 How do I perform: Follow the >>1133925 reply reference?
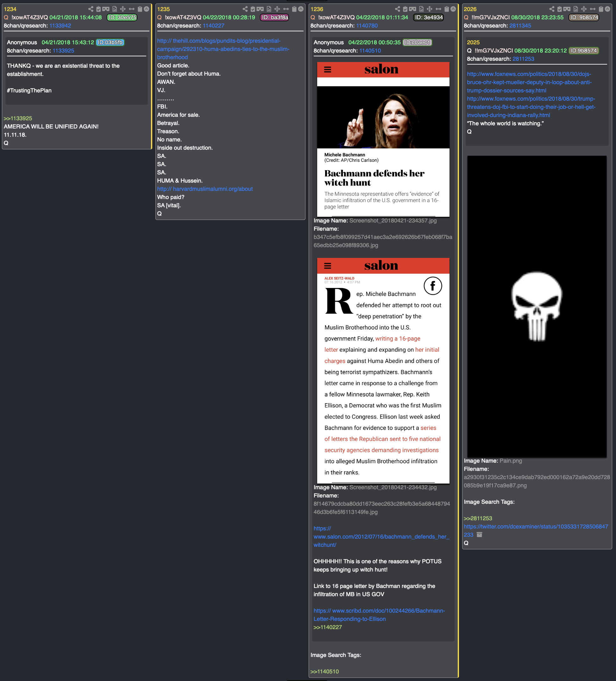18,118
